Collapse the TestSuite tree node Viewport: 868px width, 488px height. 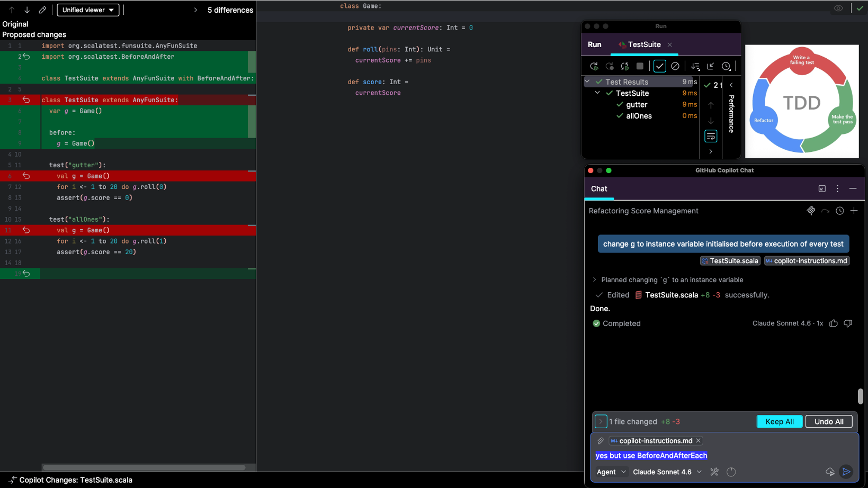click(597, 93)
